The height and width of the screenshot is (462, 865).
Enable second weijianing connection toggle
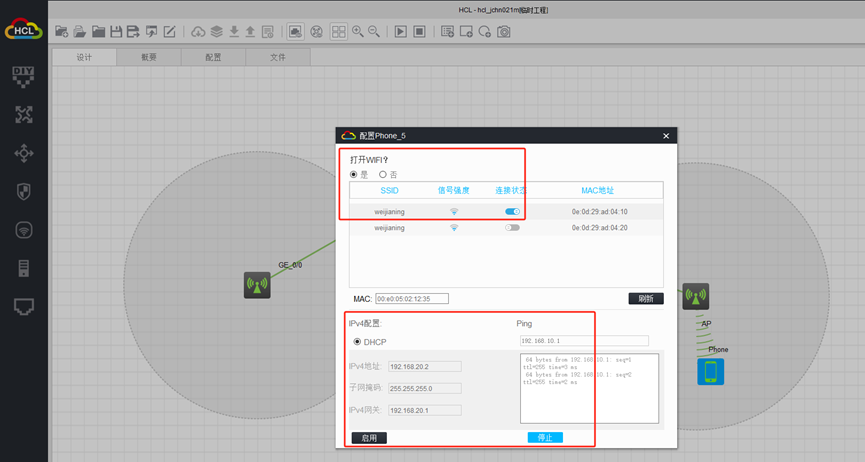coord(512,228)
